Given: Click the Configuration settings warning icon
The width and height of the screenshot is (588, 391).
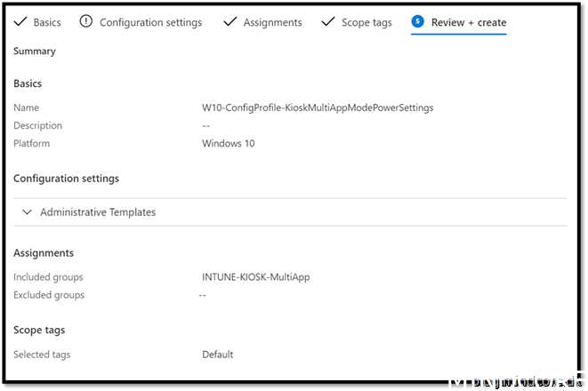Looking at the screenshot, I should [85, 21].
